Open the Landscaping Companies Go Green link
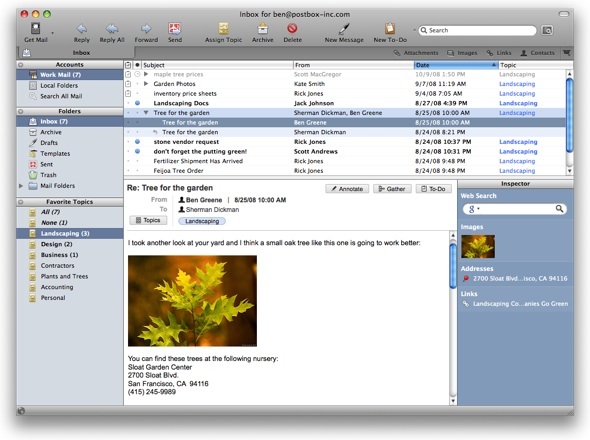Image resolution: width=590 pixels, height=440 pixels. click(520, 304)
